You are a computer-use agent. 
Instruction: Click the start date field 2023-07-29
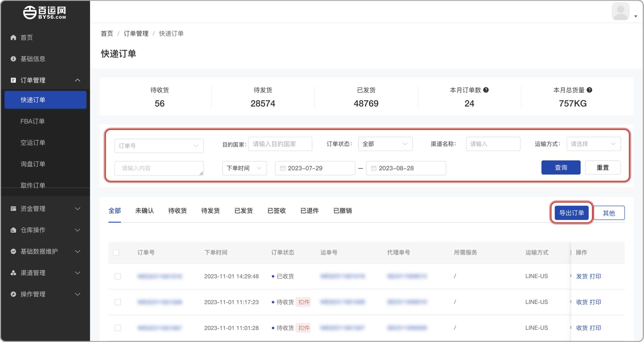coord(315,168)
